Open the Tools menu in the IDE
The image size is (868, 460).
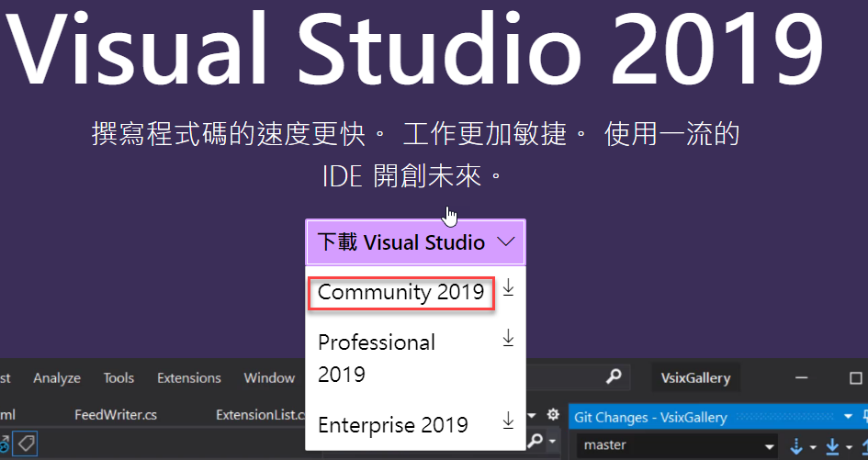(x=118, y=378)
